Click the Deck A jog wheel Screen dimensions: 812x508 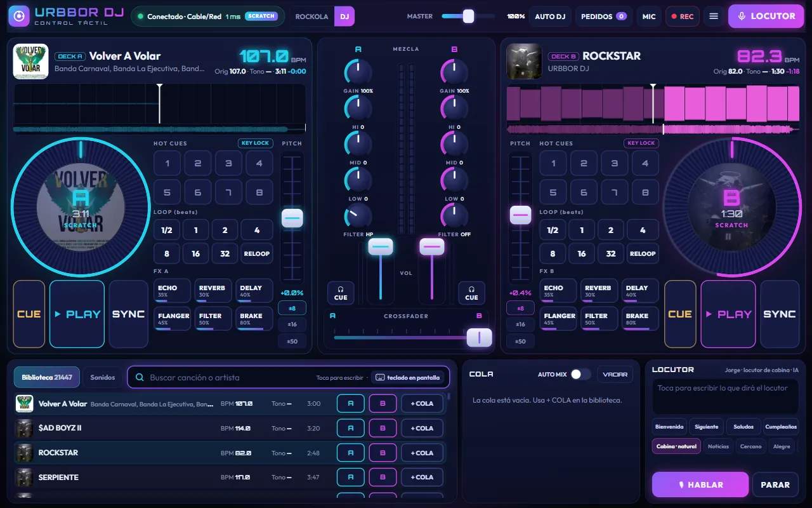coord(81,206)
